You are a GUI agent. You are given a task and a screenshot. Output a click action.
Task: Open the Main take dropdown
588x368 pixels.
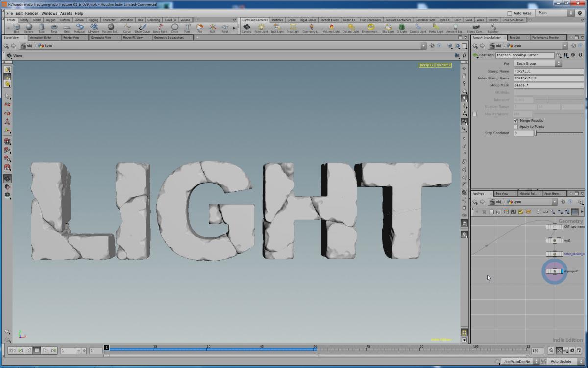(556, 13)
